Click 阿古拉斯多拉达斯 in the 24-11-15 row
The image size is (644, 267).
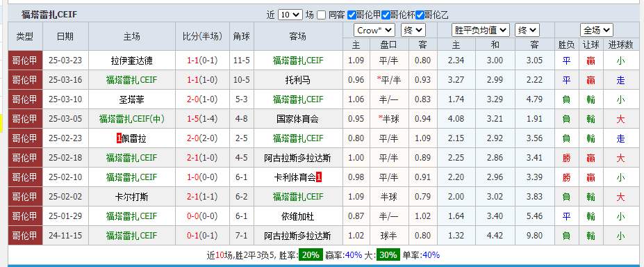pos(298,236)
